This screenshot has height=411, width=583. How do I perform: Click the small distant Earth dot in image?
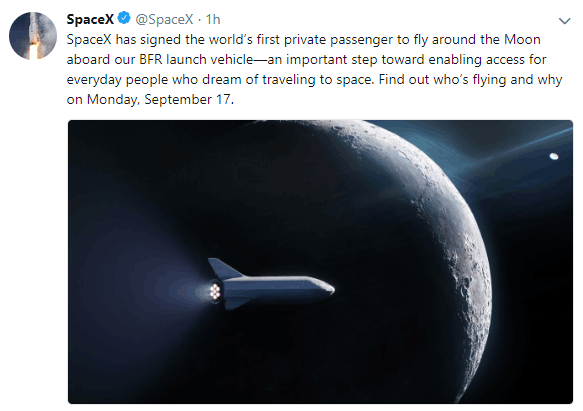coord(554,156)
